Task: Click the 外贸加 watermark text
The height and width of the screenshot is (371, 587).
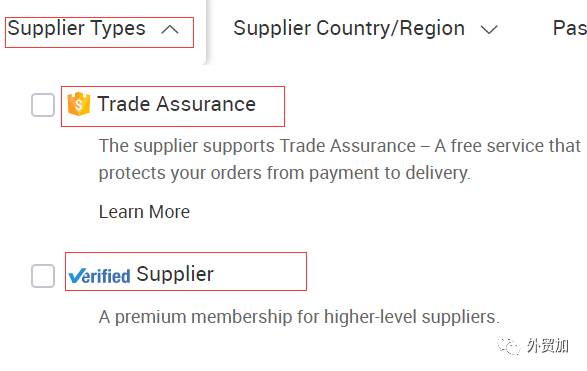Action: coord(548,346)
